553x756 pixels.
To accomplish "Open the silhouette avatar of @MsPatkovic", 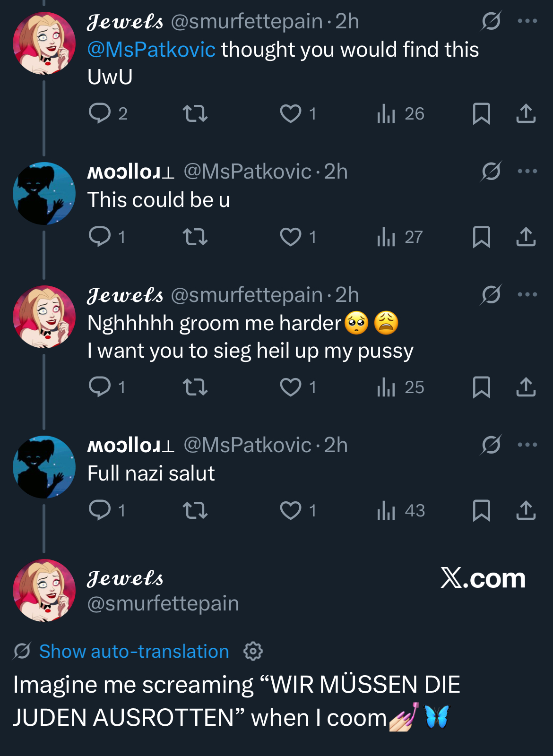I will tap(44, 193).
